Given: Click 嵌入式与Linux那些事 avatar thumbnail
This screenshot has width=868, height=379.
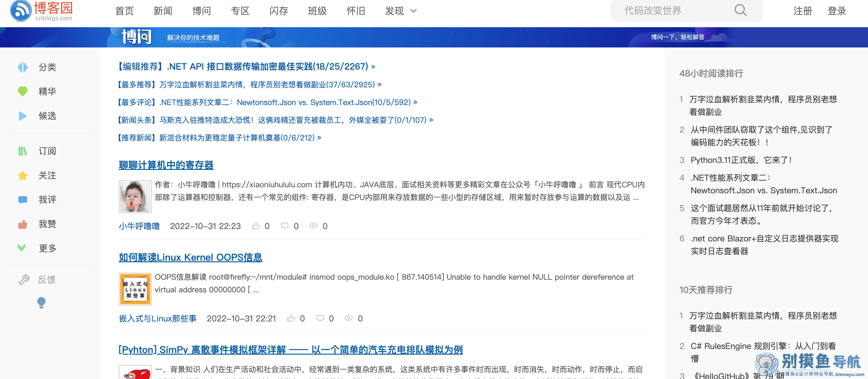Looking at the screenshot, I should (x=135, y=289).
